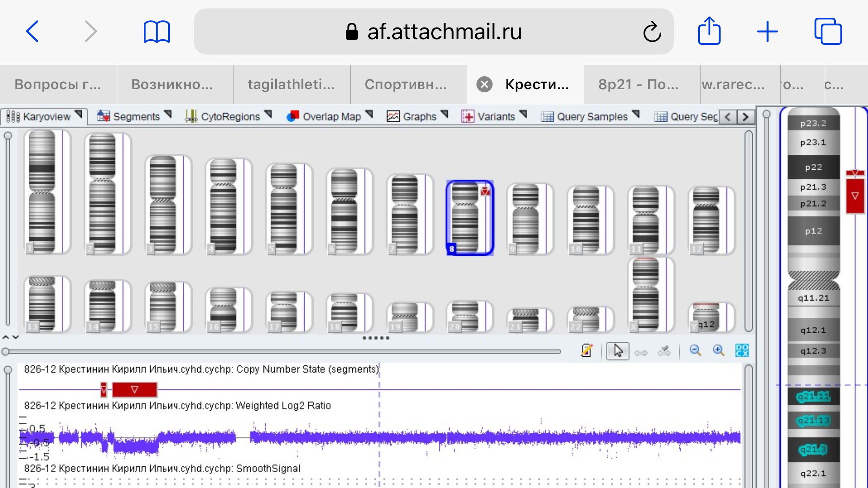Click the zoom in magnifier icon

(x=719, y=350)
